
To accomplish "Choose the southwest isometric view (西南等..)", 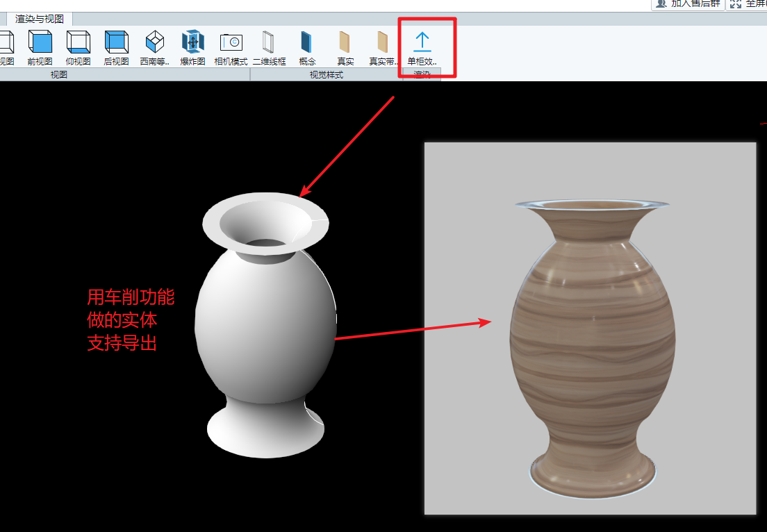I will [155, 47].
